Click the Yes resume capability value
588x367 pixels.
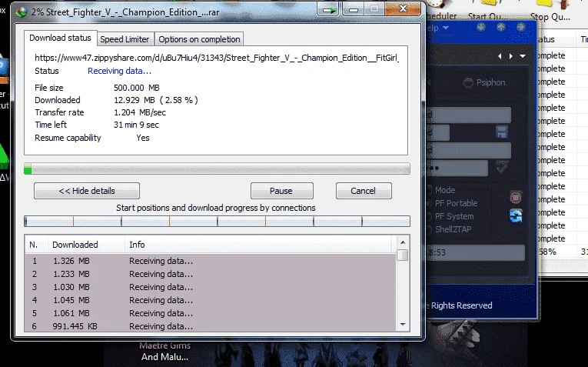pos(143,138)
